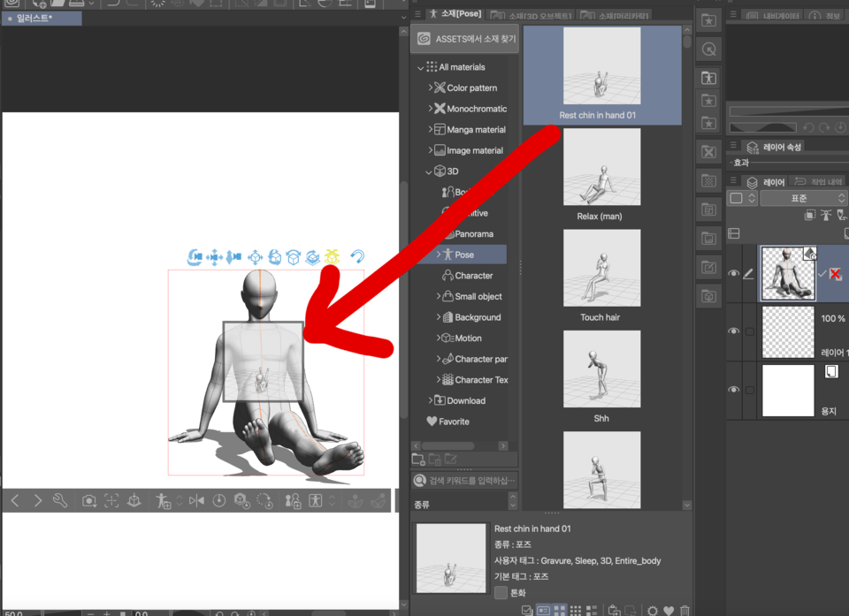Image resolution: width=849 pixels, height=616 pixels.
Task: Switch material list to small thumbnails icon
Action: 576,611
